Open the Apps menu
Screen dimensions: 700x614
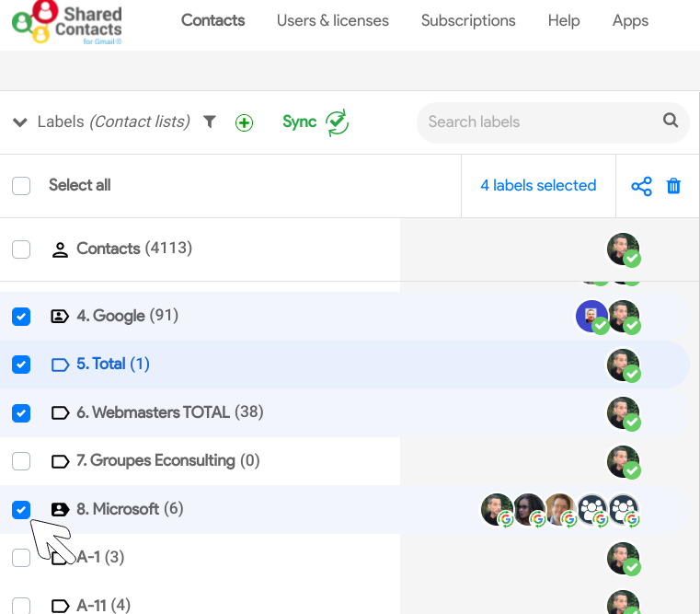coord(630,20)
